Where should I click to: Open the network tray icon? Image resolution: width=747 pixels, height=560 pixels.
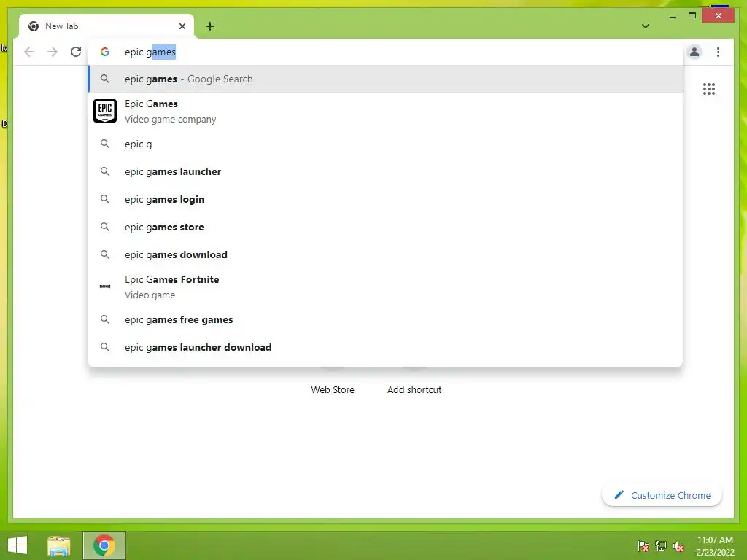661,546
